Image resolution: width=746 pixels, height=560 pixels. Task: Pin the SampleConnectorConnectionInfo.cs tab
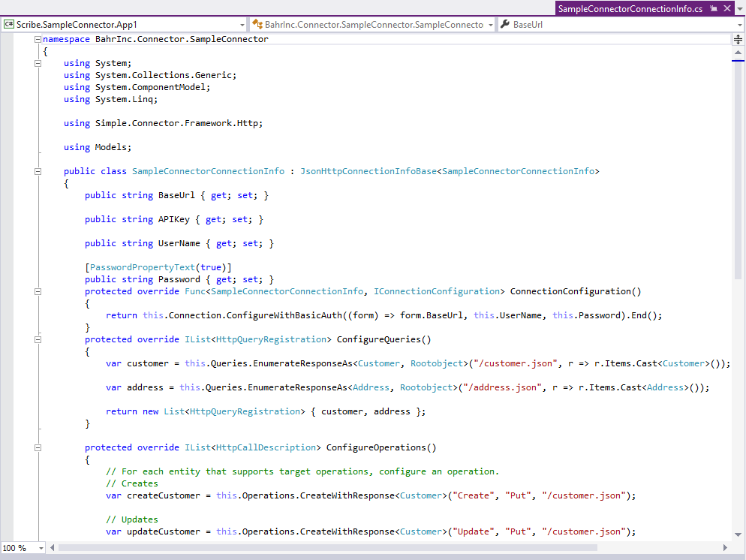pyautogui.click(x=714, y=8)
